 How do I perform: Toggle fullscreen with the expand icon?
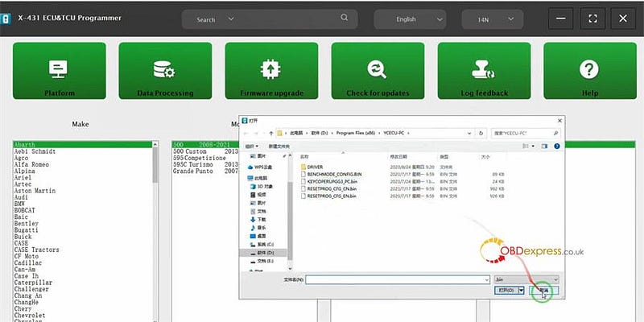click(592, 19)
